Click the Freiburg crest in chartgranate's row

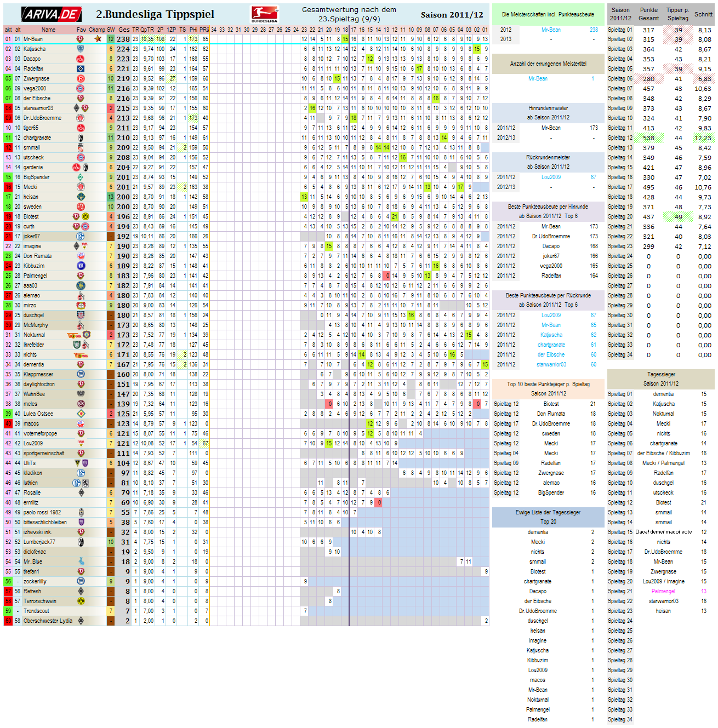pyautogui.click(x=81, y=137)
